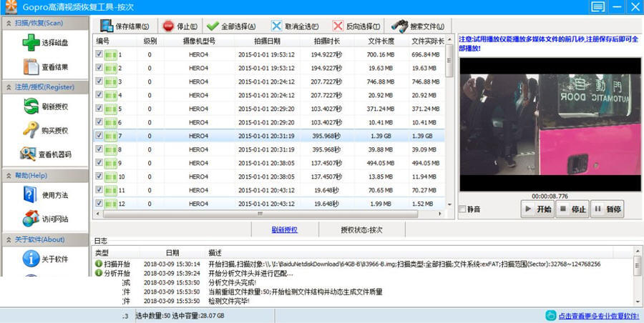The image size is (644, 323).
Task: Click the 选择磁盘 green plus icon
Action: [x=31, y=43]
